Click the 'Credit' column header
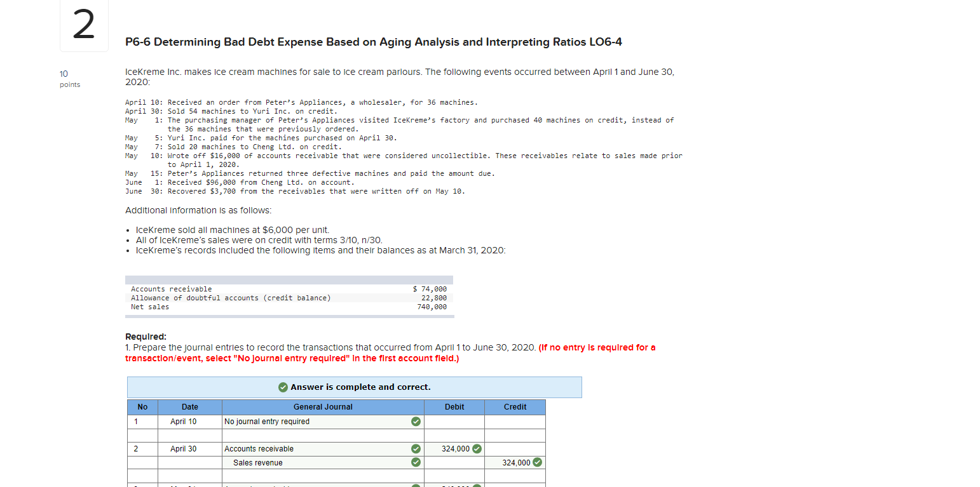The image size is (980, 487). pyautogui.click(x=515, y=407)
